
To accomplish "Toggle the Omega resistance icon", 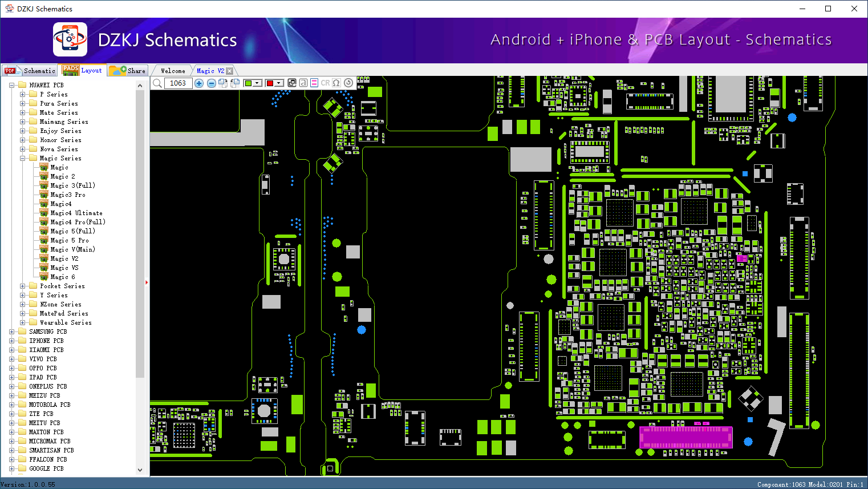I will (x=336, y=83).
